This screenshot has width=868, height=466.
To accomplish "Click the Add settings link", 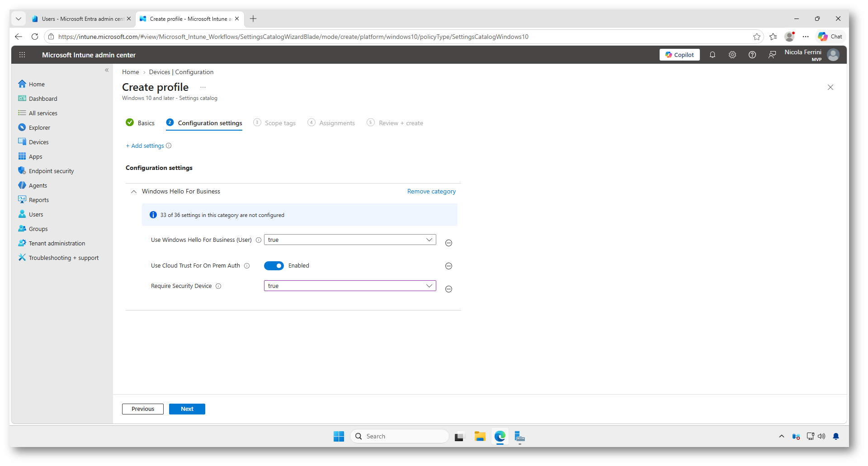I will [145, 146].
